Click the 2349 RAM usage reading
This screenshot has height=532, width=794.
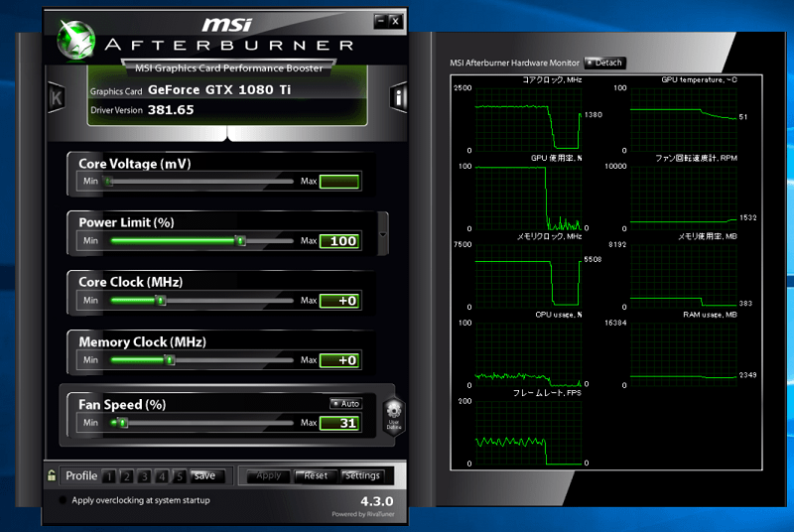[x=747, y=375]
